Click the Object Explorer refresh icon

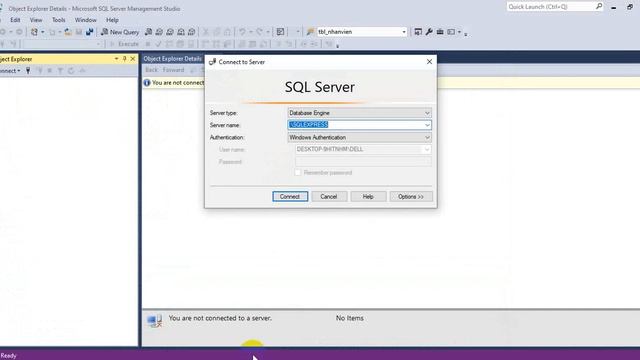coord(71,71)
